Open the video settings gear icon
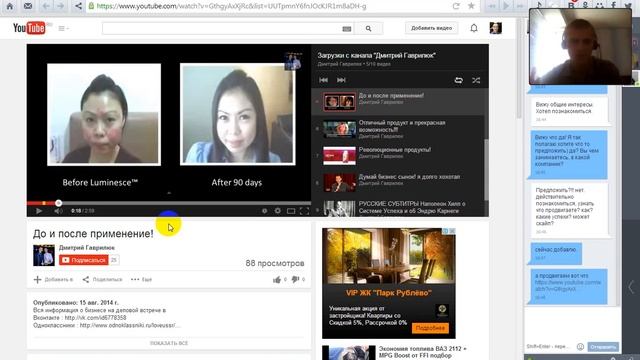The width and height of the screenshot is (640, 360). tap(278, 211)
